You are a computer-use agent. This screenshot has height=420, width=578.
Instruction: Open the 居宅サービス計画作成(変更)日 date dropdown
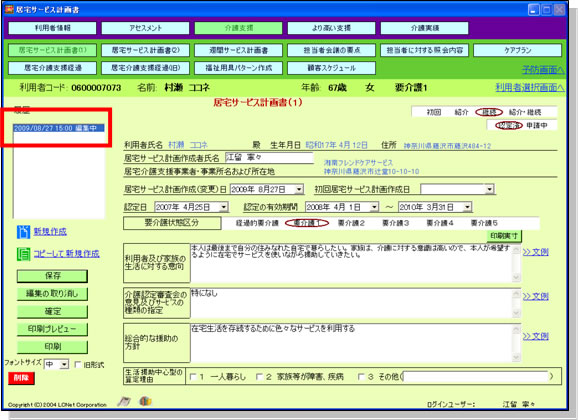click(x=299, y=190)
